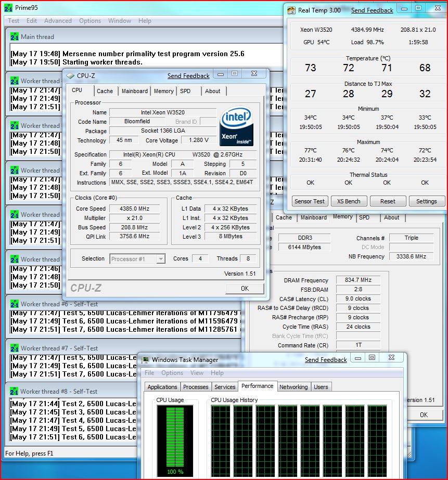Switch to About tab in background CPU-Z
Screen dimensions: 448x480
392,218
